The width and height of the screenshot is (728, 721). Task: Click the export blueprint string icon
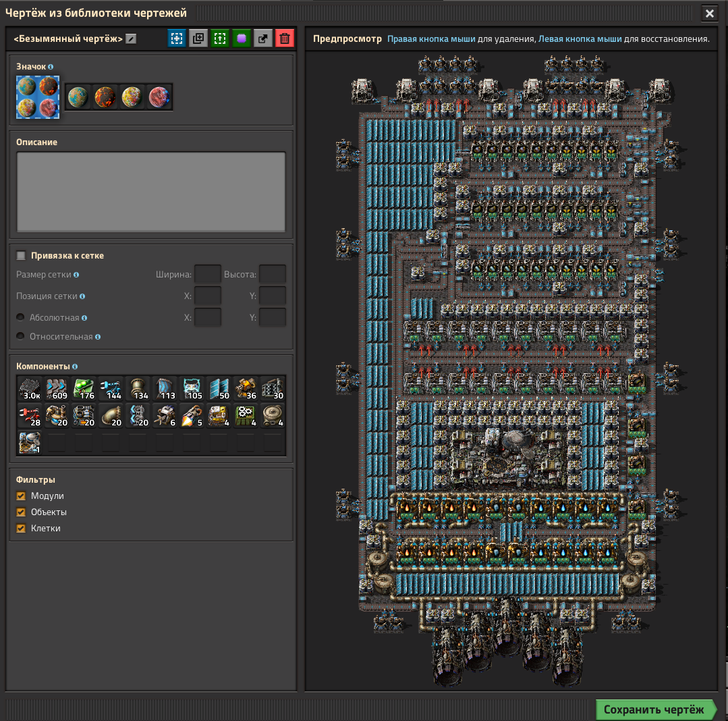263,38
